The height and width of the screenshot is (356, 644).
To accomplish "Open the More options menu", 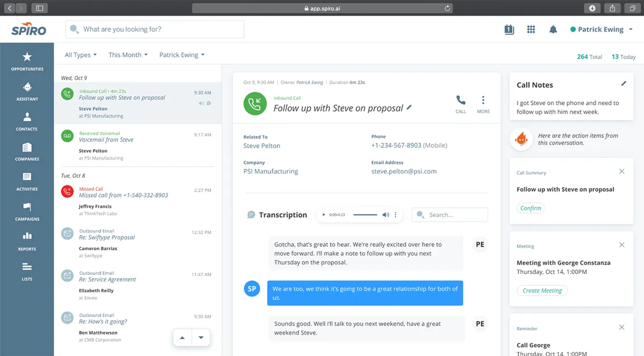I will pos(483,104).
